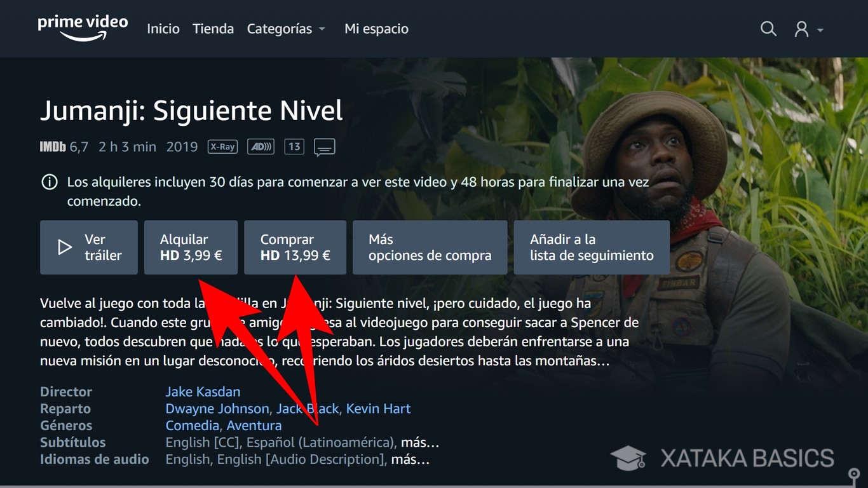Click the Prime Video logo
The image size is (868, 488).
[83, 28]
